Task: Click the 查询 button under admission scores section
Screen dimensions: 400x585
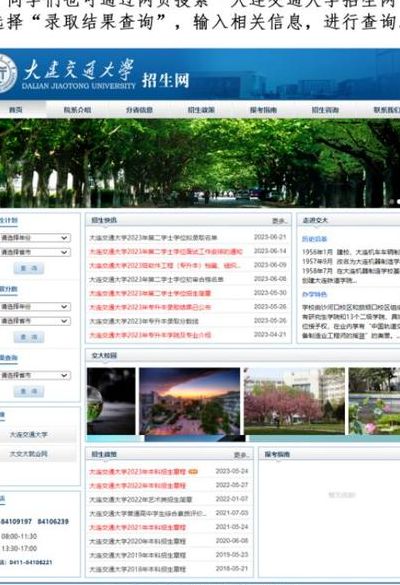Action: [29, 337]
